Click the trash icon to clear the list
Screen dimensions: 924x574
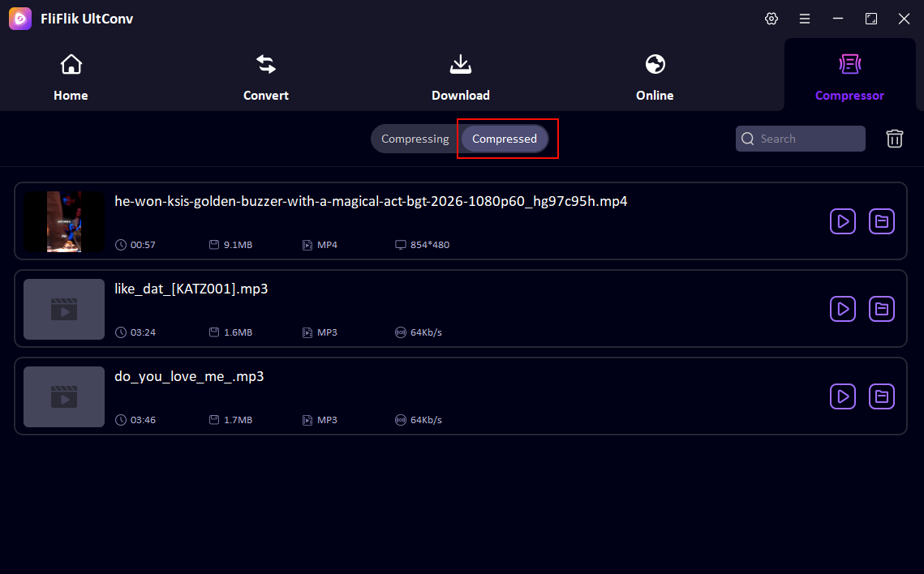point(894,139)
